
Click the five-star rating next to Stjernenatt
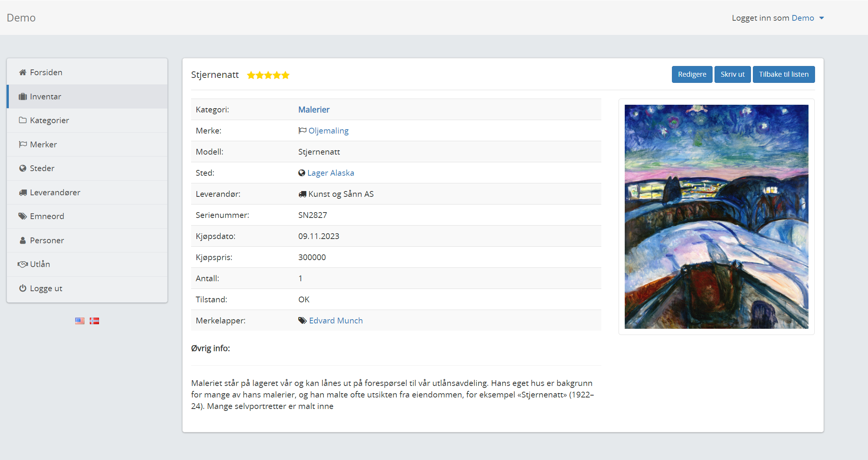click(x=268, y=75)
